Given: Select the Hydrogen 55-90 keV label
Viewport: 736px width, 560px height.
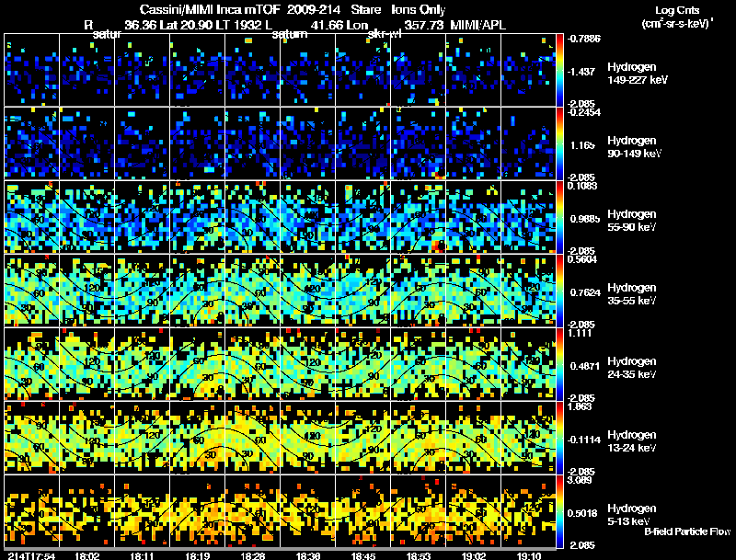Looking at the screenshot, I should (x=632, y=221).
